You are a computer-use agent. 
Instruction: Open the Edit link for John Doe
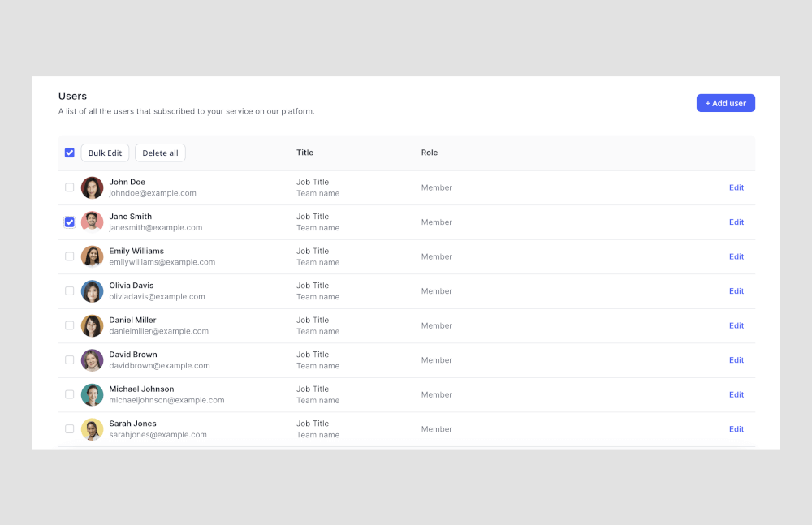pyautogui.click(x=736, y=187)
